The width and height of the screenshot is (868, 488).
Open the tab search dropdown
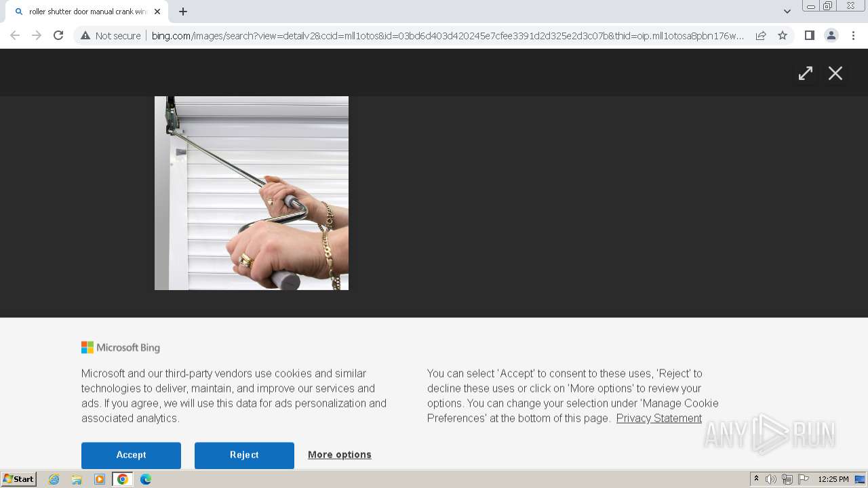click(x=787, y=12)
